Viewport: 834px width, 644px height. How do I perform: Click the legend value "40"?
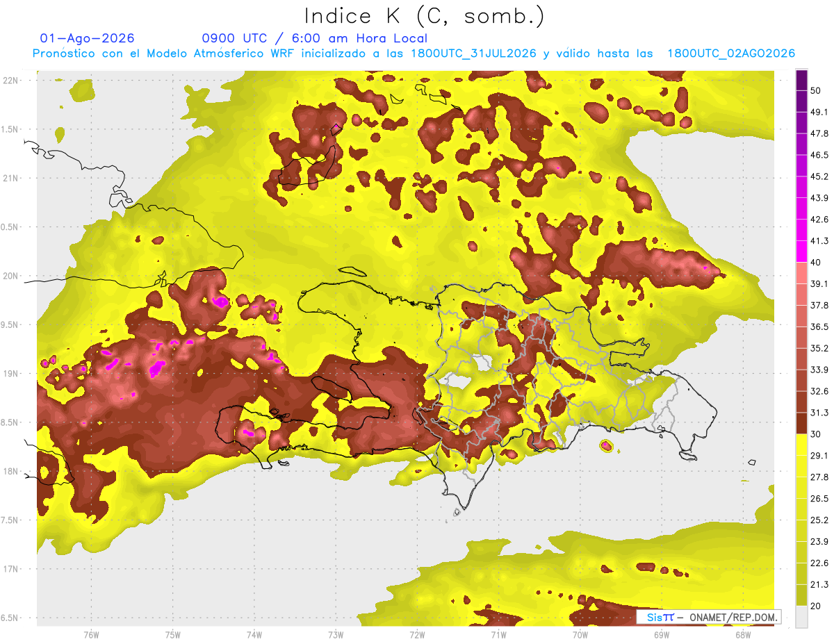pos(816,263)
